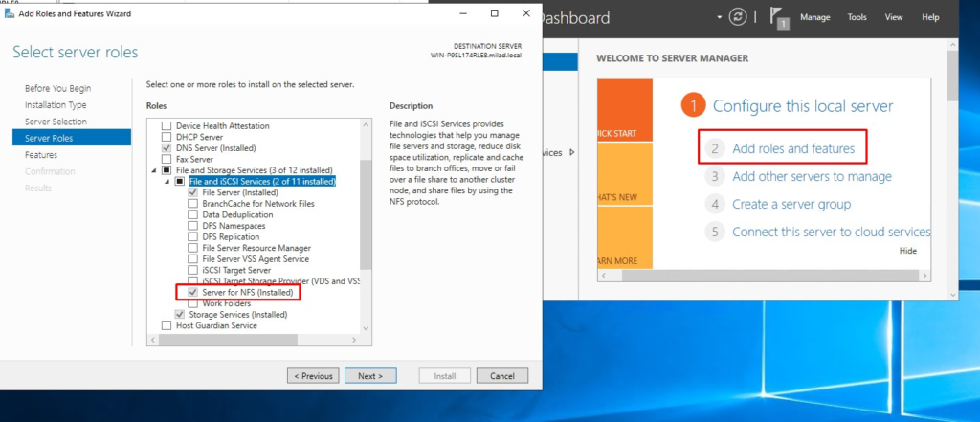Open the Help menu

click(x=930, y=17)
